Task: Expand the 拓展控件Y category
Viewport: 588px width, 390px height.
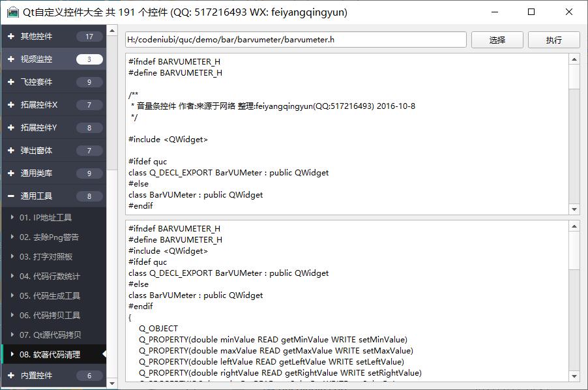Action: [39, 128]
